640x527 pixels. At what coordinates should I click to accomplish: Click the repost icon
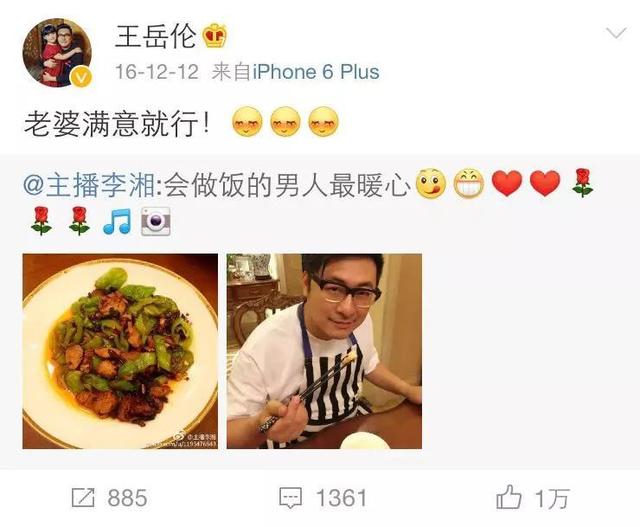(x=83, y=498)
